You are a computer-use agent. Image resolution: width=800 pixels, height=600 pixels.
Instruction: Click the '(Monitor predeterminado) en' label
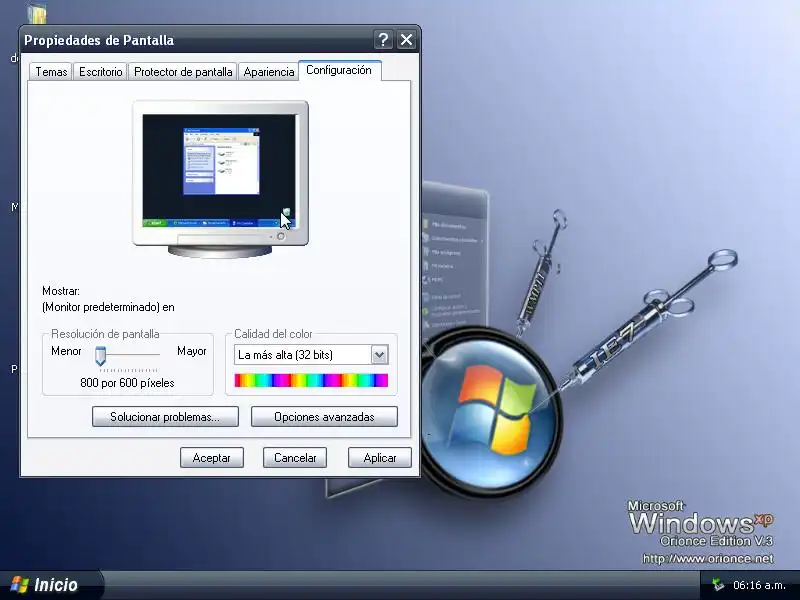tap(108, 307)
